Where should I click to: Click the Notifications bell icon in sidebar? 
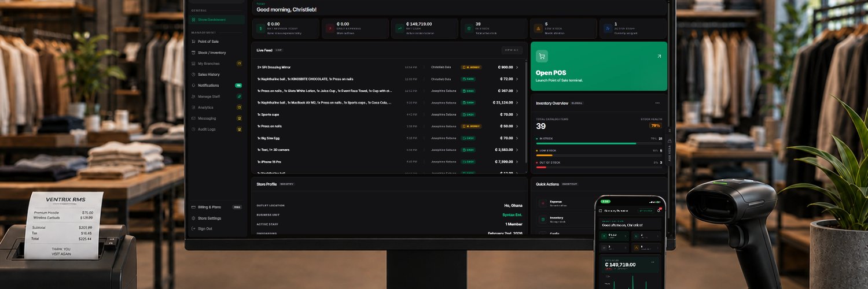pyautogui.click(x=193, y=86)
